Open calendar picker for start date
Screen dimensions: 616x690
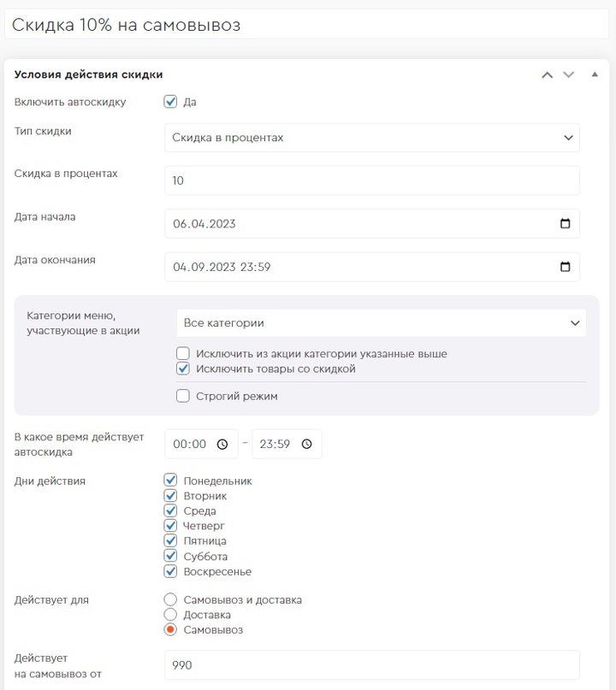pos(565,224)
